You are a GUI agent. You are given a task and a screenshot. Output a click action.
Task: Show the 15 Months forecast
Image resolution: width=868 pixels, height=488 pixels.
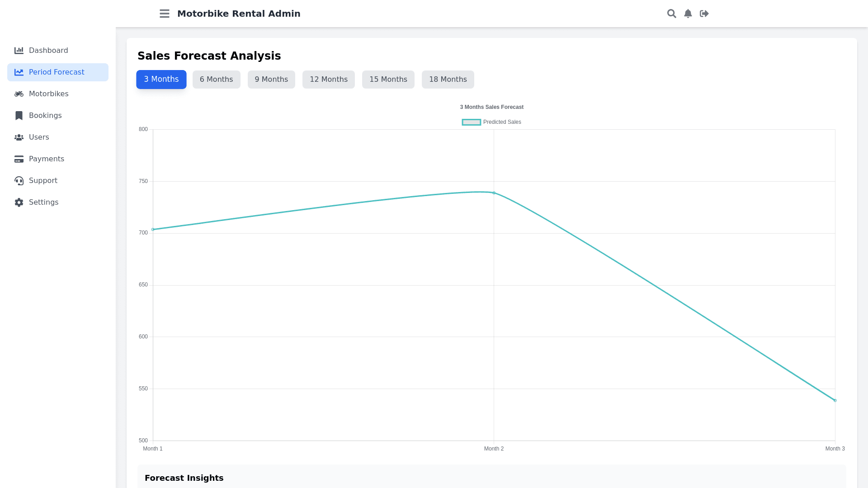coord(388,80)
